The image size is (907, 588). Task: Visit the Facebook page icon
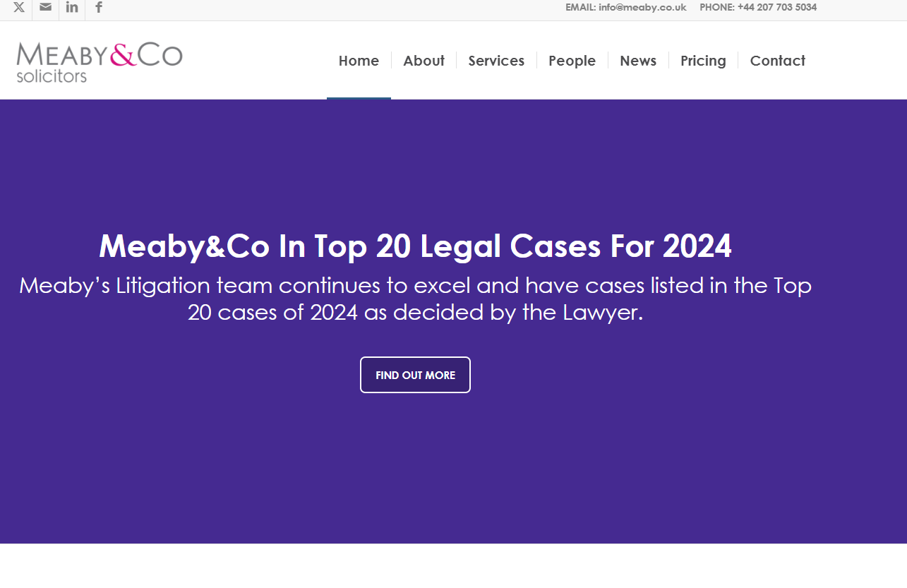pos(99,8)
